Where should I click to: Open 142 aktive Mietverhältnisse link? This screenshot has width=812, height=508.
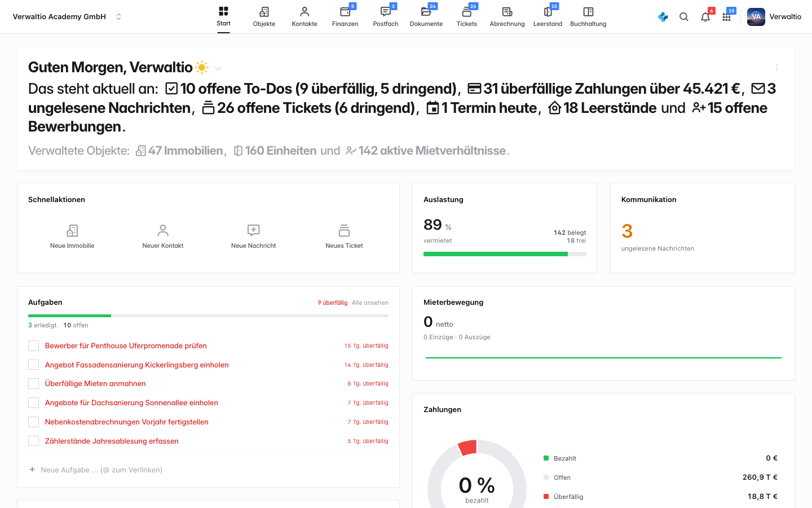[x=426, y=151]
